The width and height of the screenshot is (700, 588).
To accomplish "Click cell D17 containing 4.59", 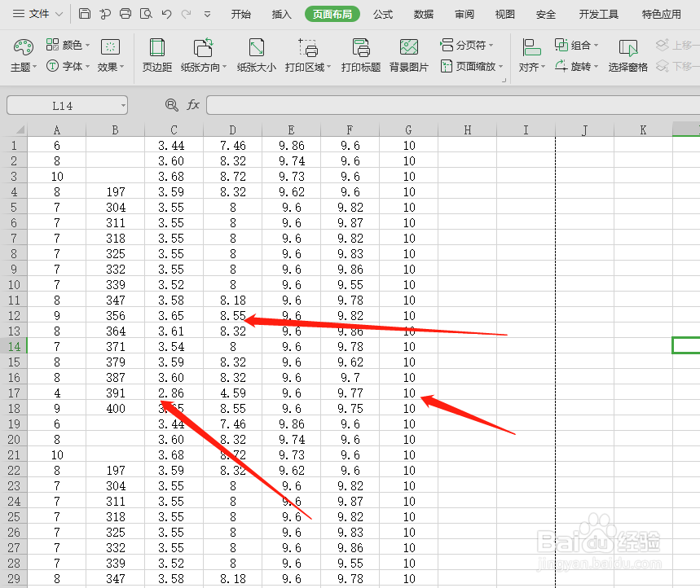I will 232,393.
